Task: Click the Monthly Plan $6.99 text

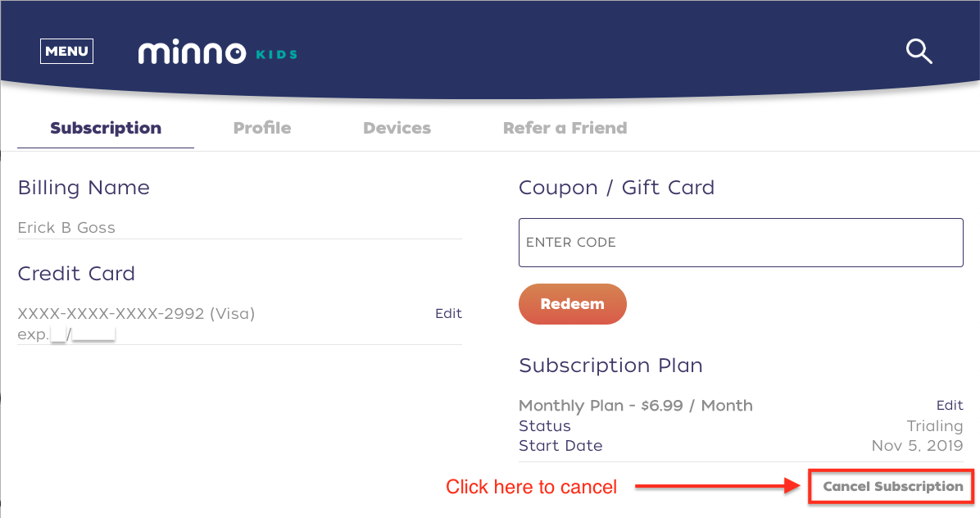Action: 636,406
